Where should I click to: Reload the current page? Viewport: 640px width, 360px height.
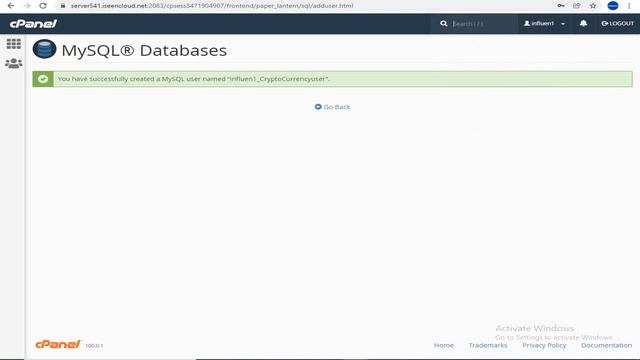(43, 6)
